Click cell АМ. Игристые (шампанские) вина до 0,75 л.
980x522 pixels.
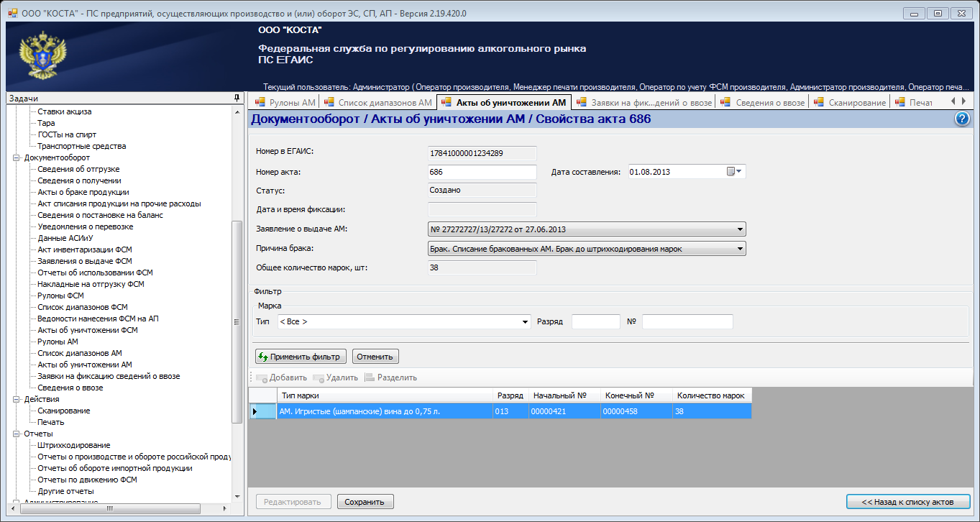tap(385, 411)
